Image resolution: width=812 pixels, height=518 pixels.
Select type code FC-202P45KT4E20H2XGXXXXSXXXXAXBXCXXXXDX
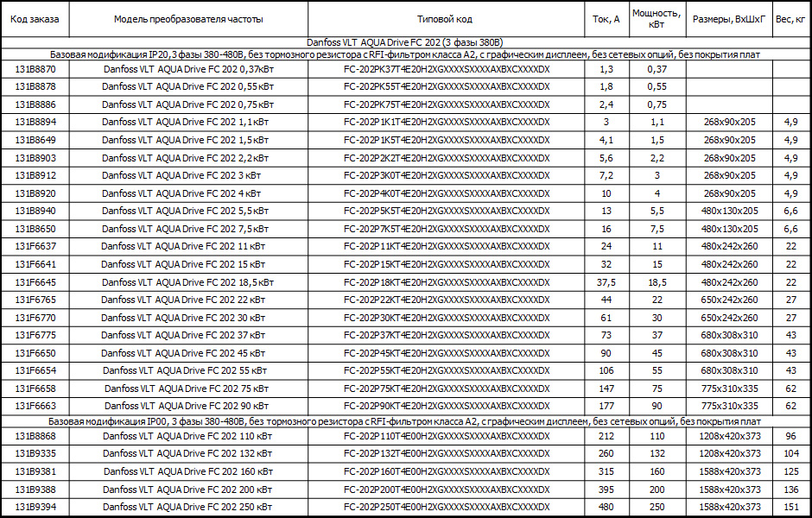(x=447, y=353)
